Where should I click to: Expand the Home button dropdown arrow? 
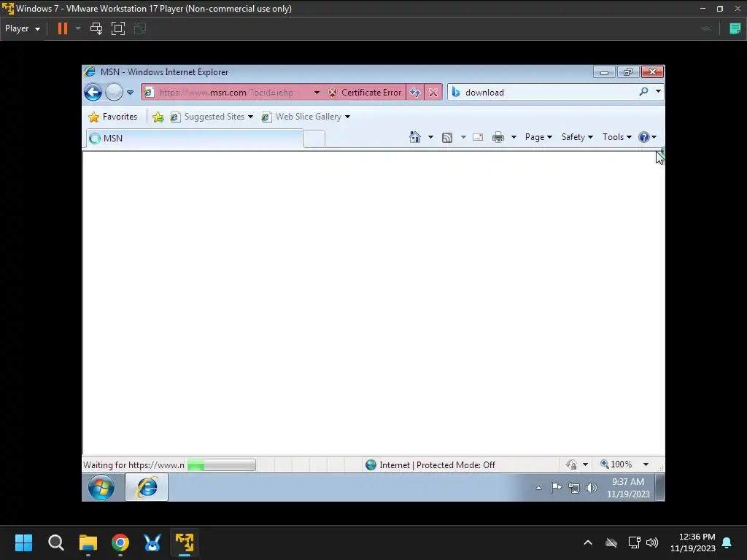pos(430,137)
